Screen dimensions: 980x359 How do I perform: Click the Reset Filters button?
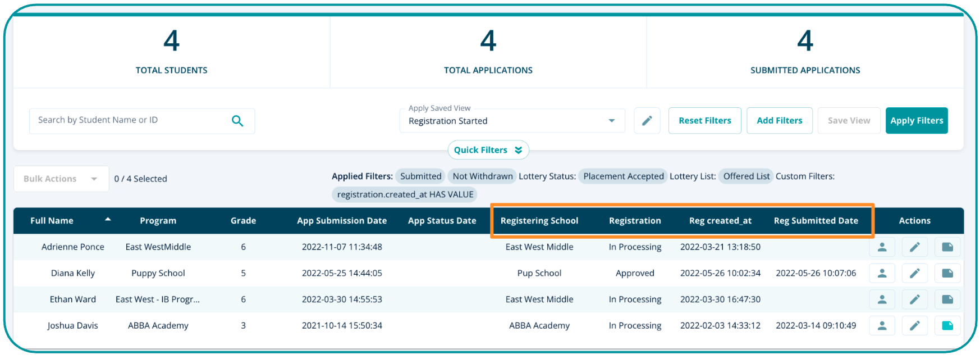(x=704, y=121)
